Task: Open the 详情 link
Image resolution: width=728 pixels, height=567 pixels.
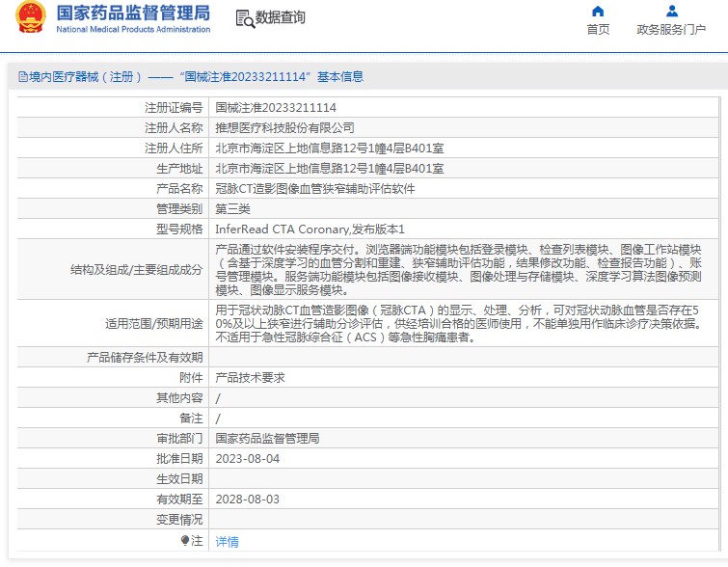Action: click(227, 542)
